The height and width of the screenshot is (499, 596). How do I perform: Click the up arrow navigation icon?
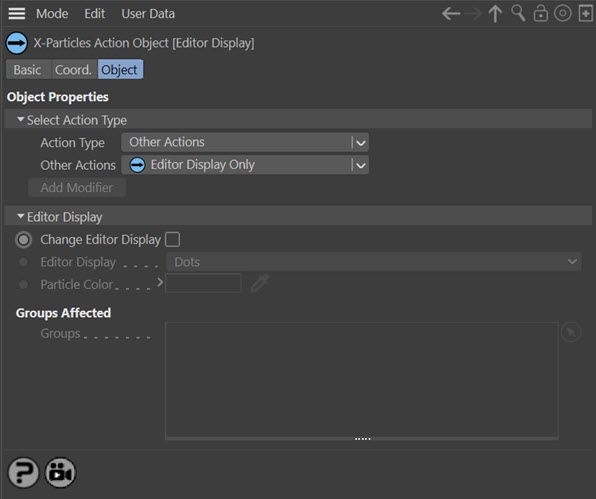tap(495, 14)
